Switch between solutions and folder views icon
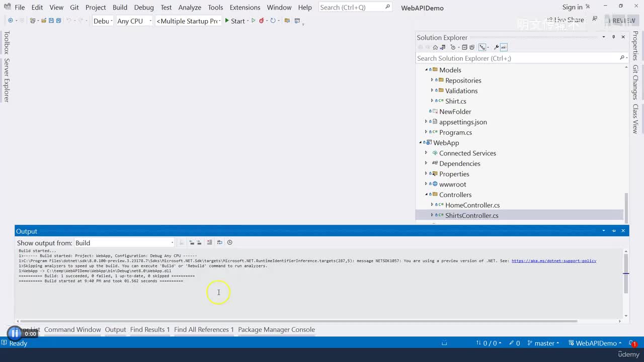 click(x=443, y=47)
